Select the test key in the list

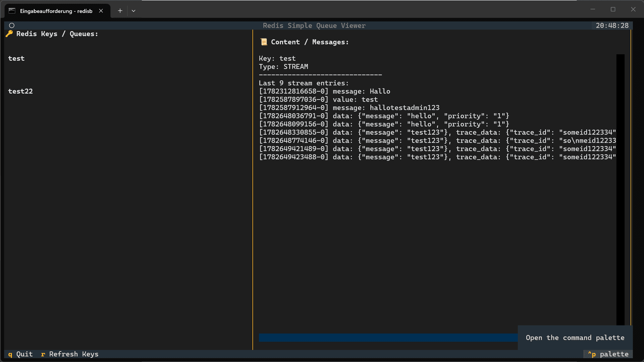point(16,58)
